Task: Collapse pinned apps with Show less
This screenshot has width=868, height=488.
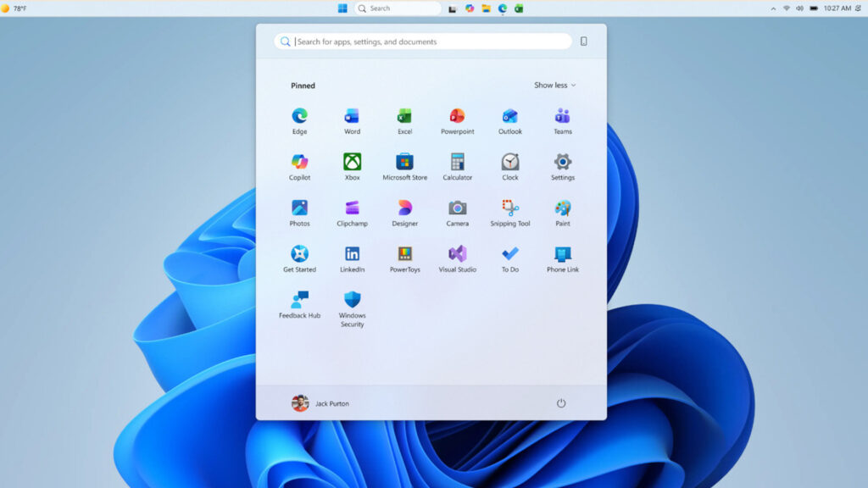Action: (554, 86)
